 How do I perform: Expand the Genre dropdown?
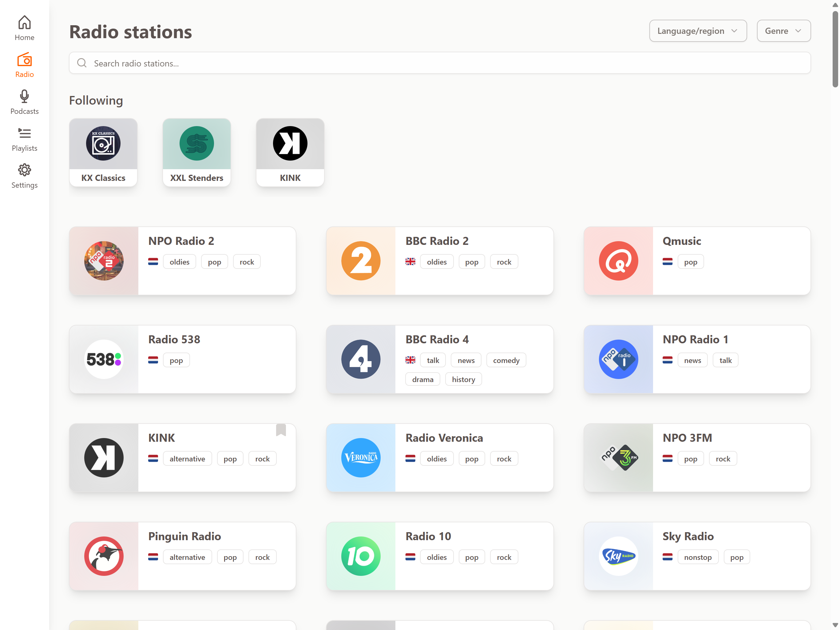point(784,31)
